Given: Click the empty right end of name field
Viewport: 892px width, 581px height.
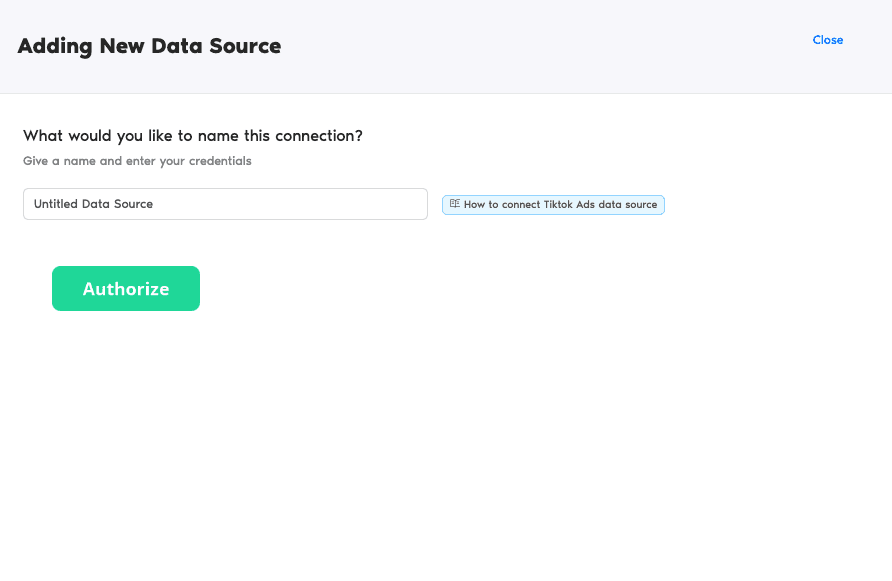Looking at the screenshot, I should click(380, 204).
